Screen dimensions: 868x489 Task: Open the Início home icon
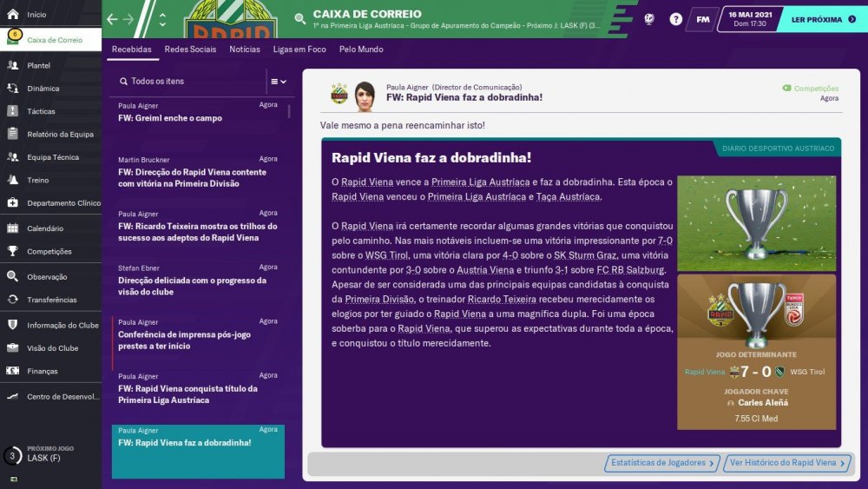point(12,15)
